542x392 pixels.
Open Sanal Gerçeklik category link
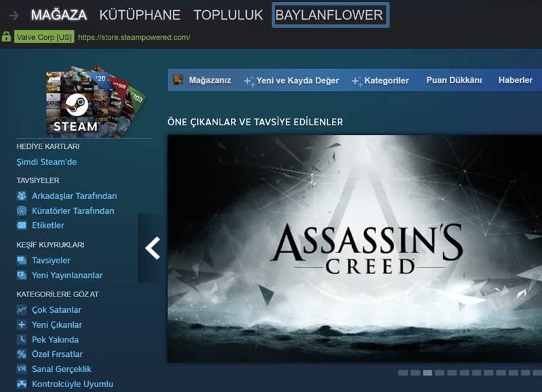tap(62, 369)
